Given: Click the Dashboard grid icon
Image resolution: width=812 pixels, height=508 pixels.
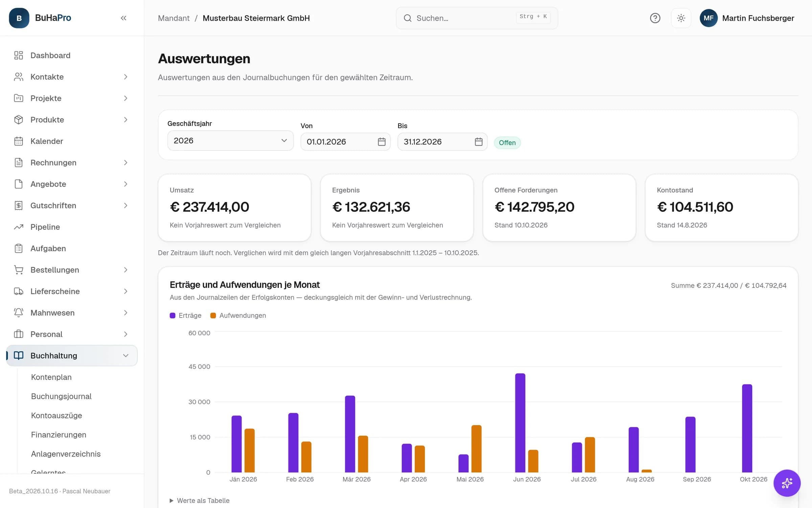Looking at the screenshot, I should tap(19, 55).
